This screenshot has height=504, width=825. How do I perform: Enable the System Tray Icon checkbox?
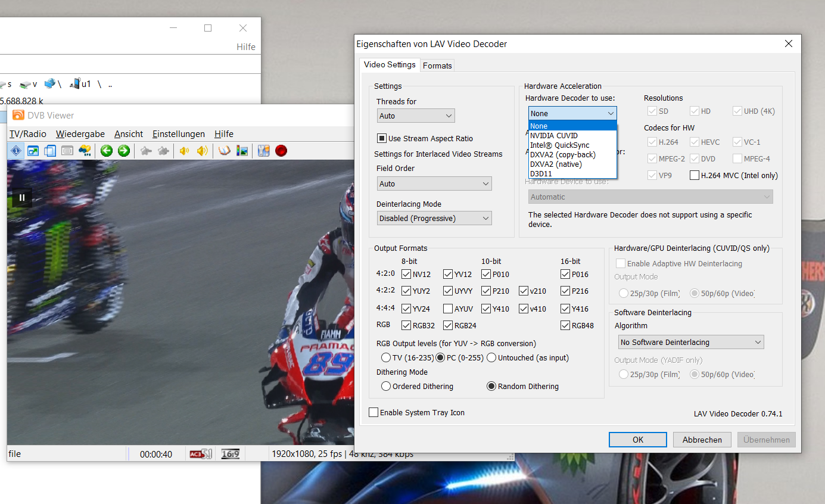(373, 412)
